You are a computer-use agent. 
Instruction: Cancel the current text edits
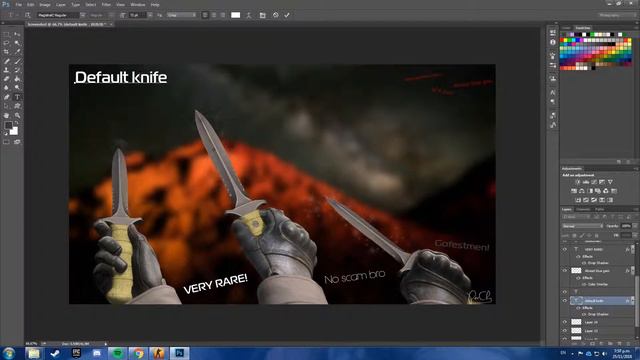pos(276,15)
